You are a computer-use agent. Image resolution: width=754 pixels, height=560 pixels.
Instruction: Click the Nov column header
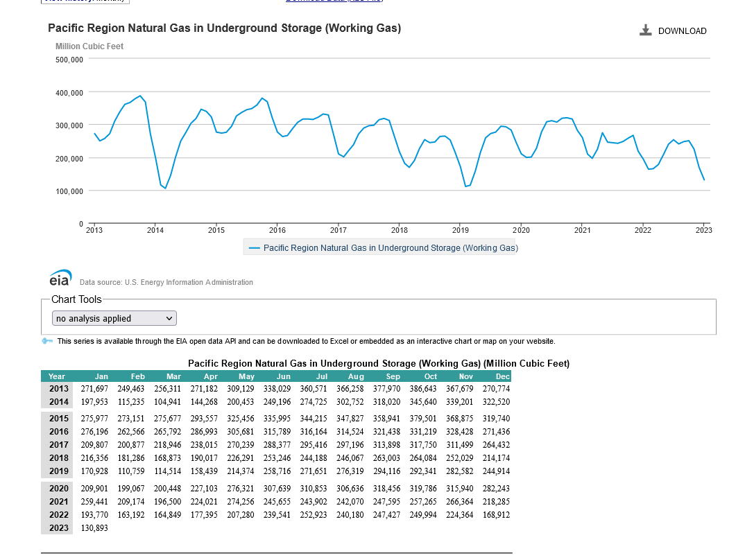click(466, 376)
